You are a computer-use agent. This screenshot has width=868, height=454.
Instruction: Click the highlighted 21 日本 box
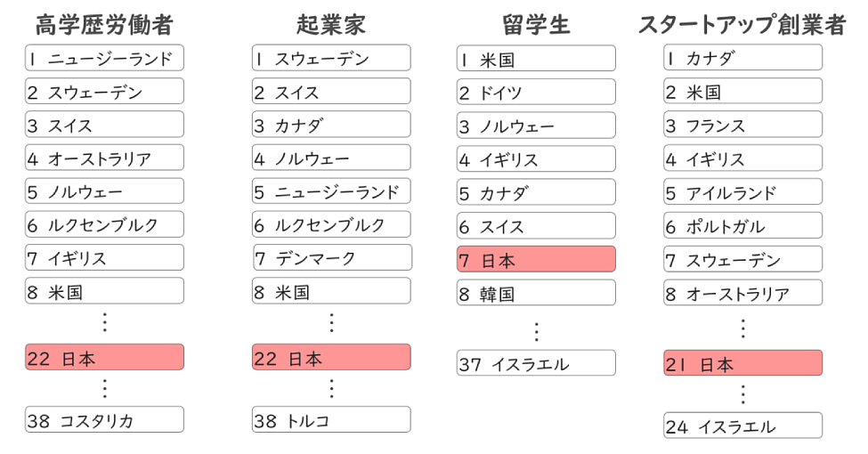pos(742,363)
